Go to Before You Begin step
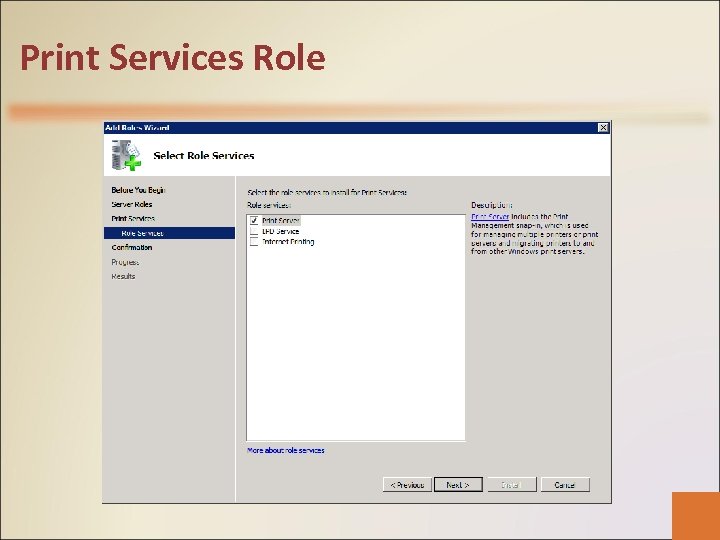 click(x=138, y=190)
